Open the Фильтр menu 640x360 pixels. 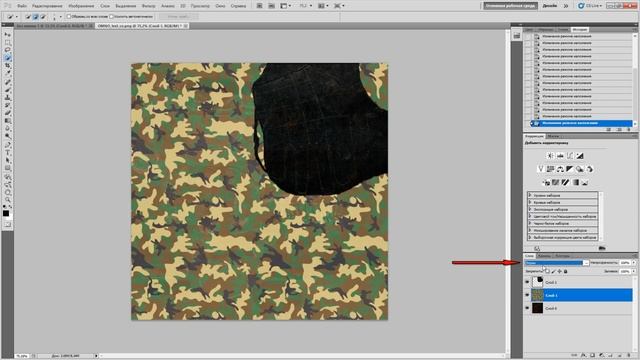(149, 6)
